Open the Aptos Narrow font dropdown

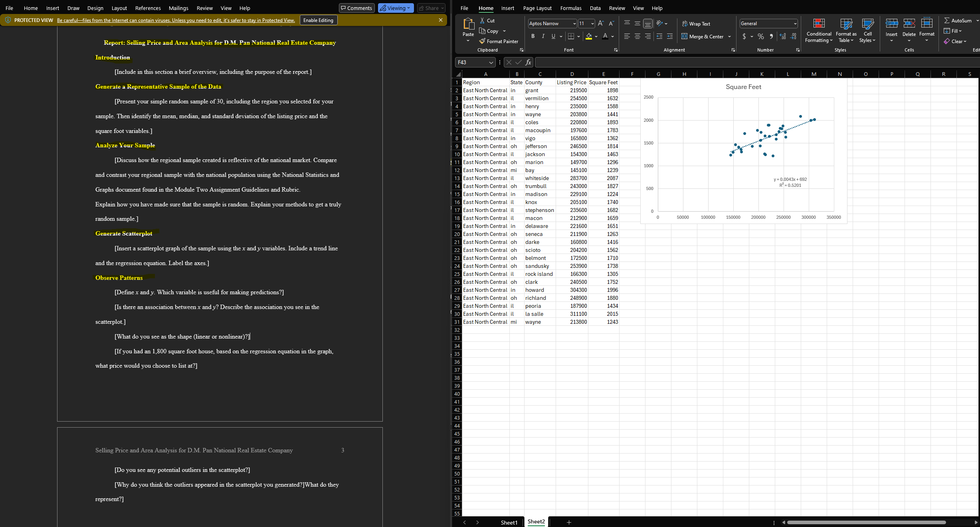pos(574,24)
